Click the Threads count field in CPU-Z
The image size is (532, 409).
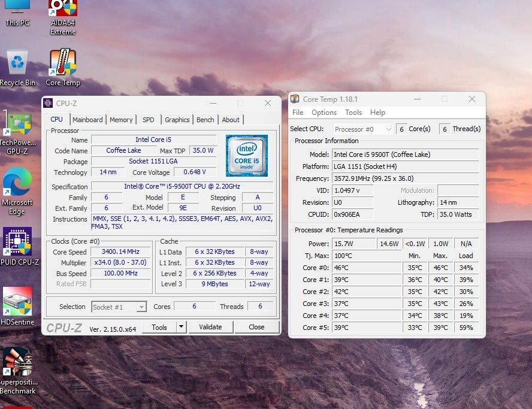point(260,306)
